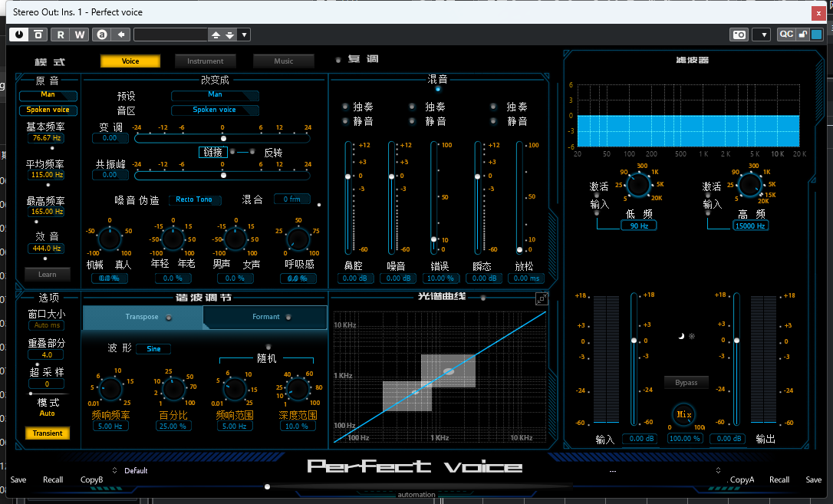Toggle the 随机 random indicator
Viewport: 833px width, 504px height.
pos(268,346)
